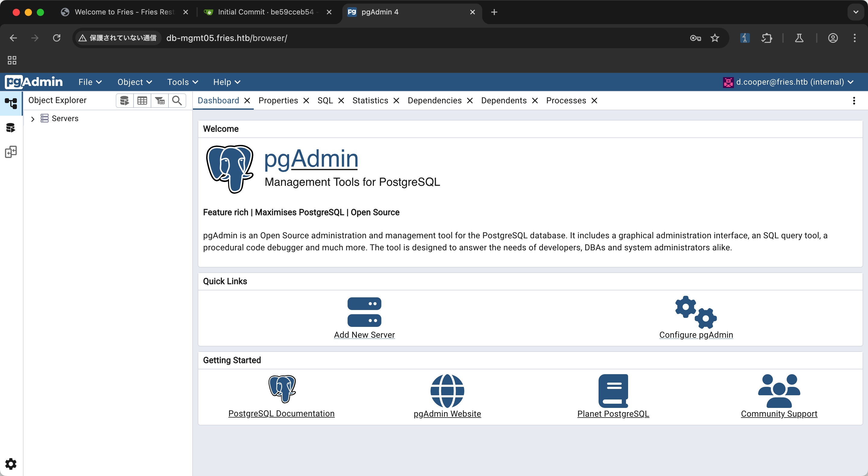The width and height of the screenshot is (868, 476).
Task: Click the browser address bar URL
Action: pos(227,38)
